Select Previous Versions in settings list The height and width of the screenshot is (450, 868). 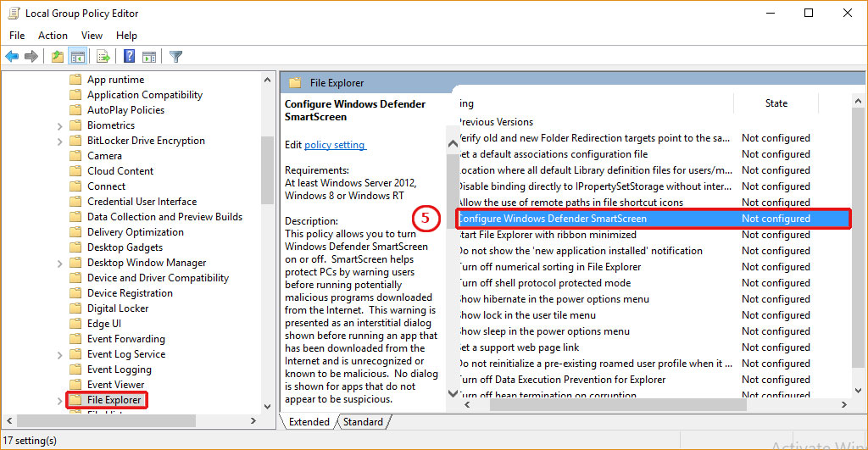(x=496, y=122)
